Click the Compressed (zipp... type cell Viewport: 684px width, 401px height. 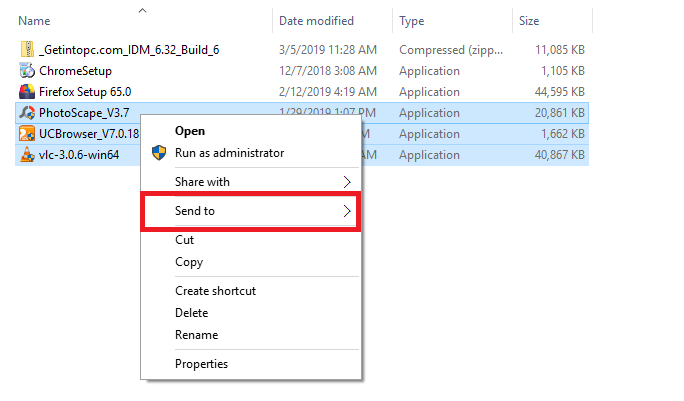[451, 50]
